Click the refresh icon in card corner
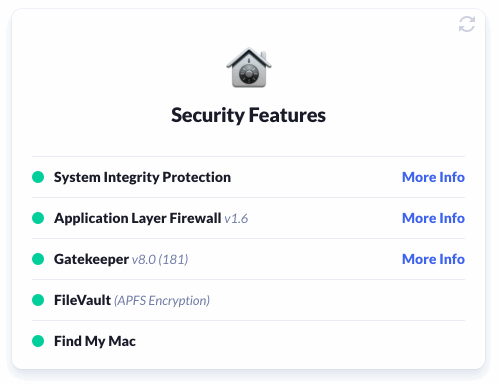 467,24
